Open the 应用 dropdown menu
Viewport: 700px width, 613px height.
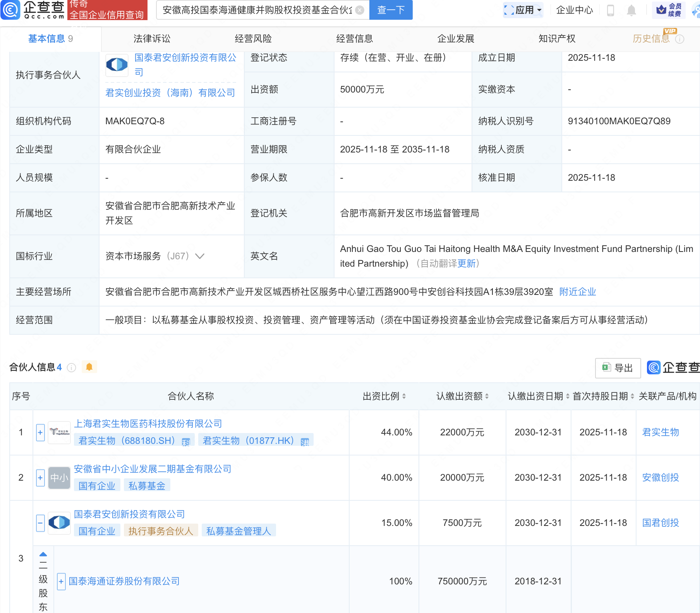point(523,10)
